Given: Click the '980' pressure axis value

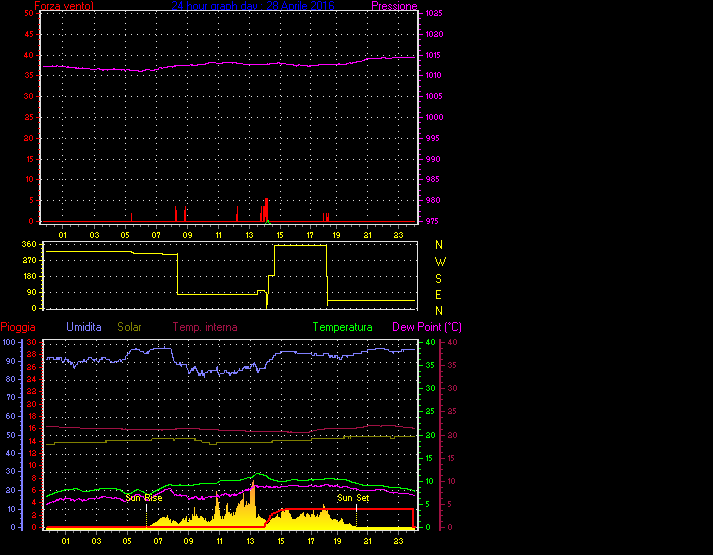Looking at the screenshot, I should pyautogui.click(x=432, y=200).
